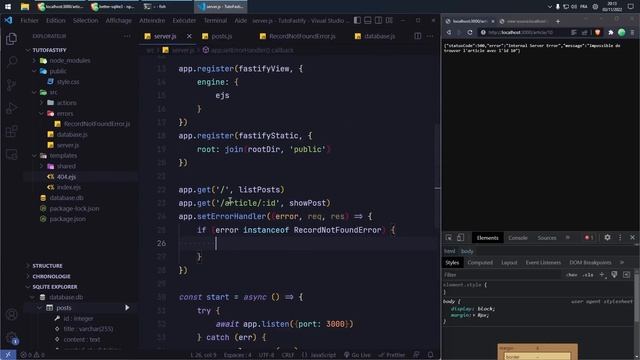The image size is (640, 360).
Task: Open the Accounts icon in activity bar
Action: [x=11, y=314]
